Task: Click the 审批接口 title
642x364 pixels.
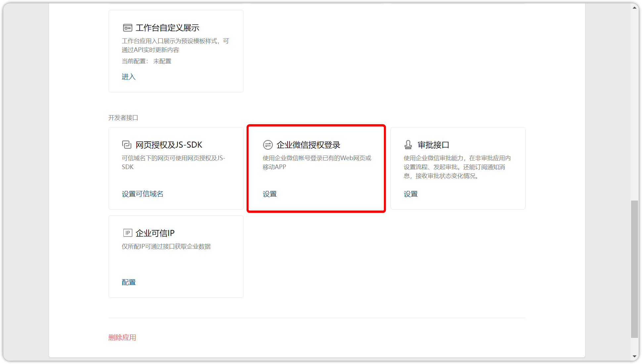Action: [x=434, y=145]
